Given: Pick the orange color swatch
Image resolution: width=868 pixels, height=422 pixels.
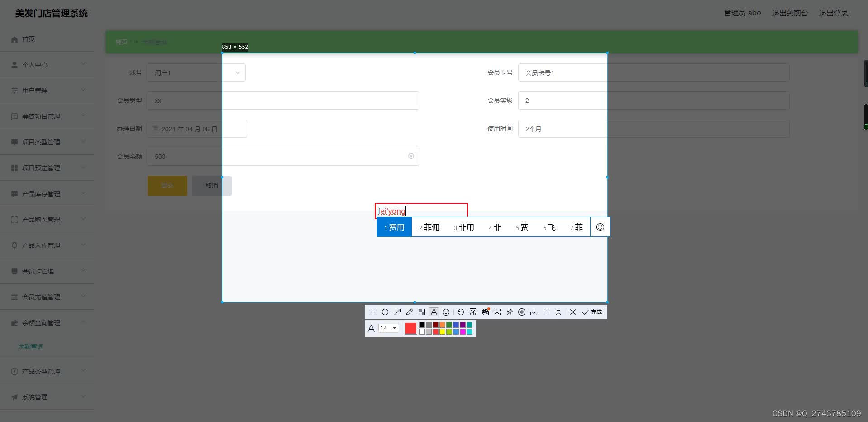Looking at the screenshot, I should (442, 325).
